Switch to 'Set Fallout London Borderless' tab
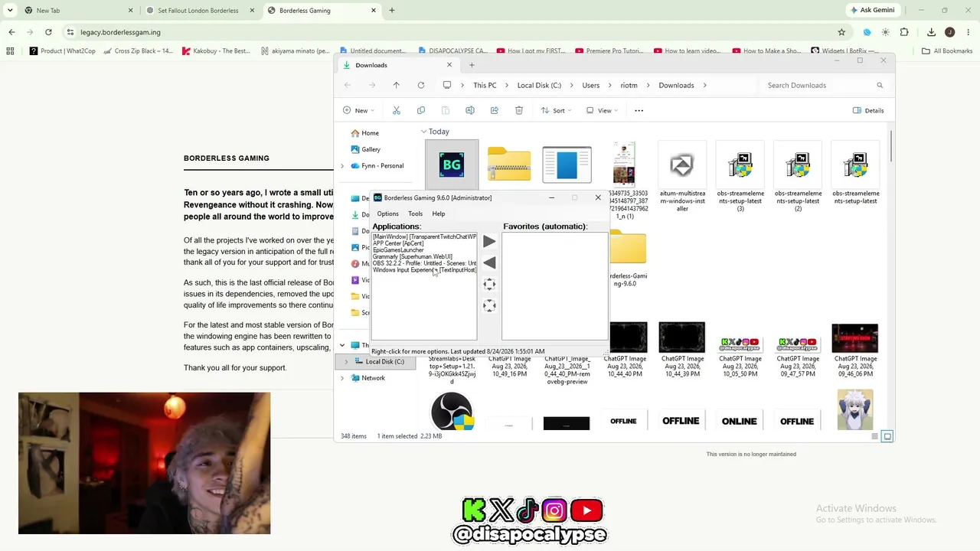The image size is (980, 551). (x=201, y=11)
